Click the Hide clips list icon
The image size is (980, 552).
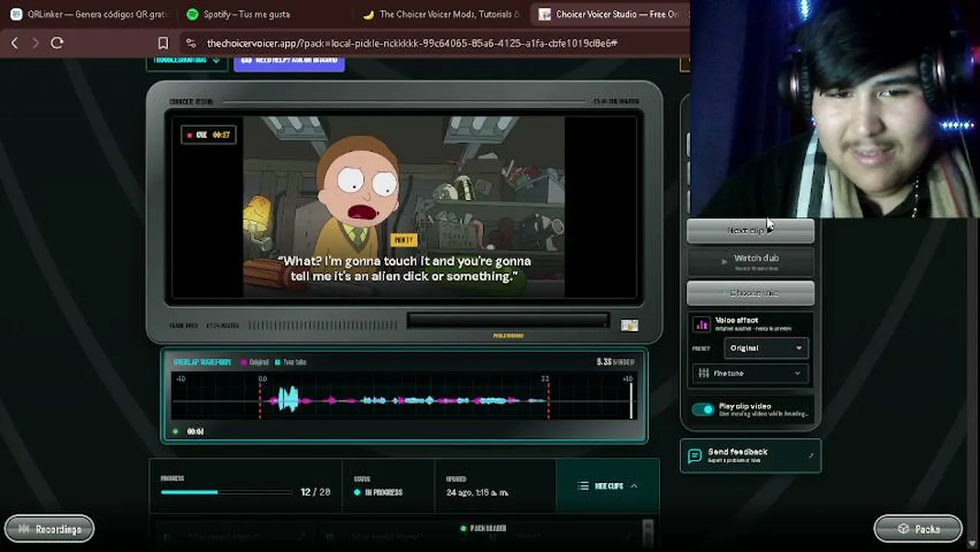584,486
